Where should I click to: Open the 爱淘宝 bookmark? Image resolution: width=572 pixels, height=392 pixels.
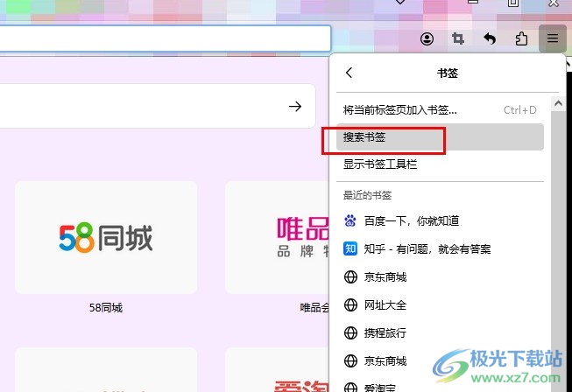click(x=440, y=387)
